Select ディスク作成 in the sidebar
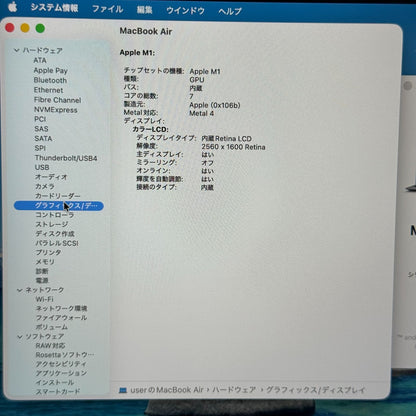This screenshot has width=416, height=416. click(55, 234)
